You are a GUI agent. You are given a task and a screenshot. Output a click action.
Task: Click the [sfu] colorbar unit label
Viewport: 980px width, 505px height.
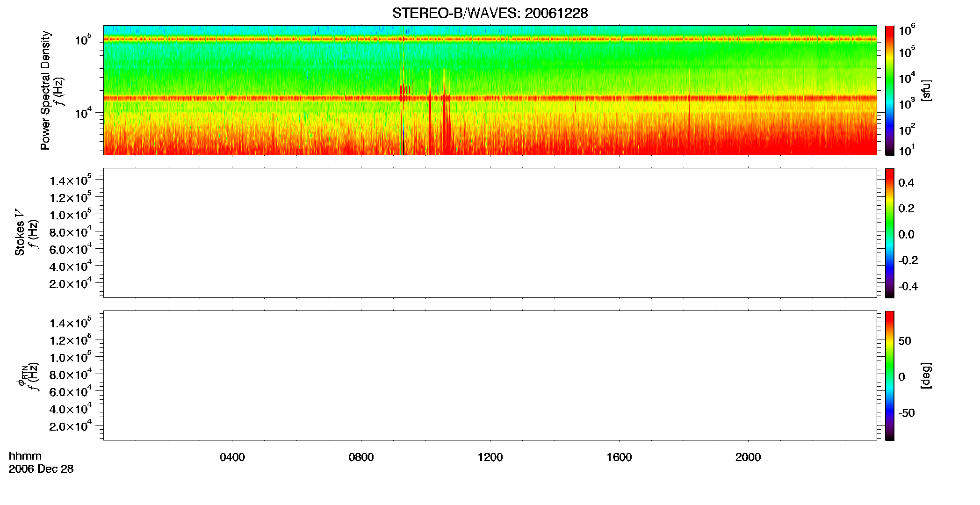(926, 90)
